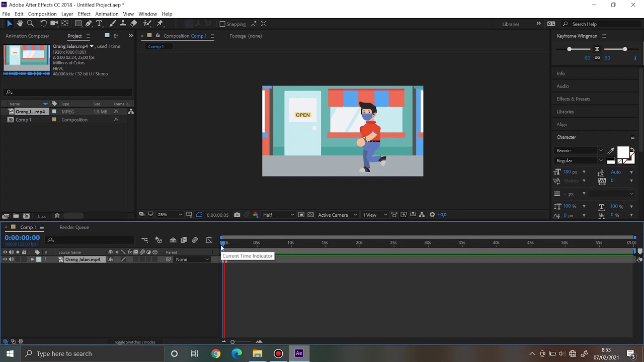The height and width of the screenshot is (362, 644).
Task: Open Regular font style dropdown
Action: (579, 160)
